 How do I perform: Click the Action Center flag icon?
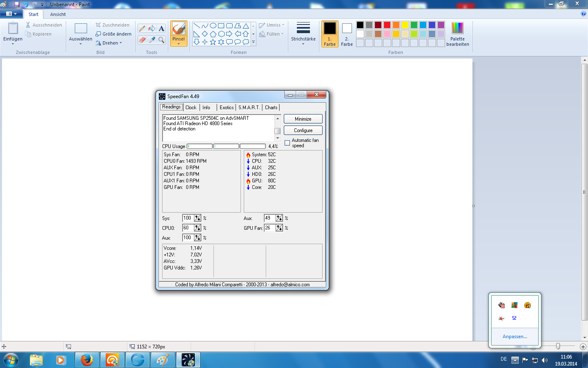point(525,360)
